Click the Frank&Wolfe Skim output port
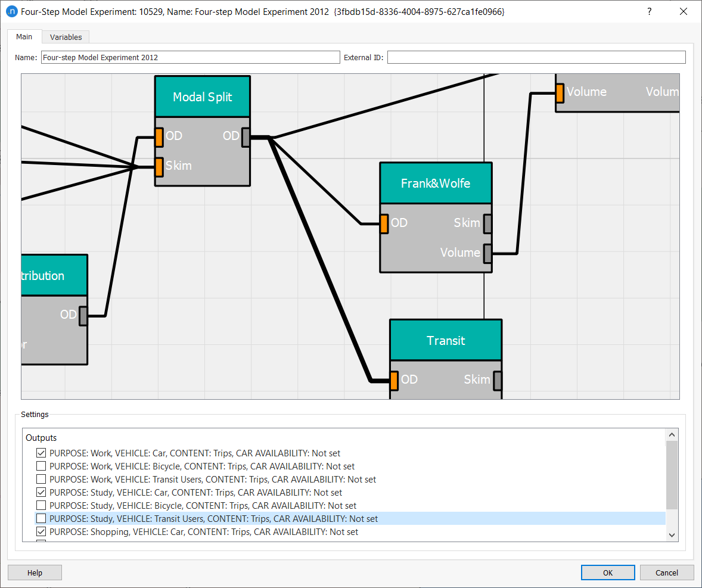This screenshot has height=588, width=702. click(487, 223)
